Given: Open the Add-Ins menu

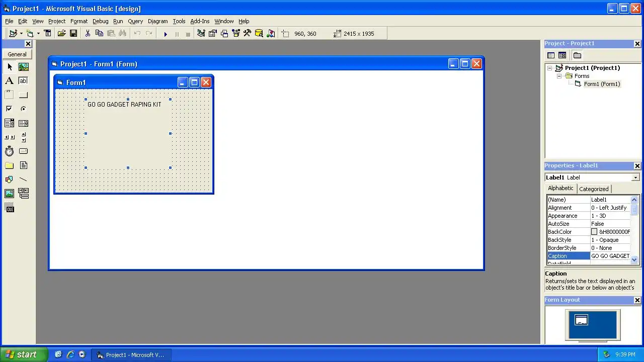Looking at the screenshot, I should click(200, 21).
